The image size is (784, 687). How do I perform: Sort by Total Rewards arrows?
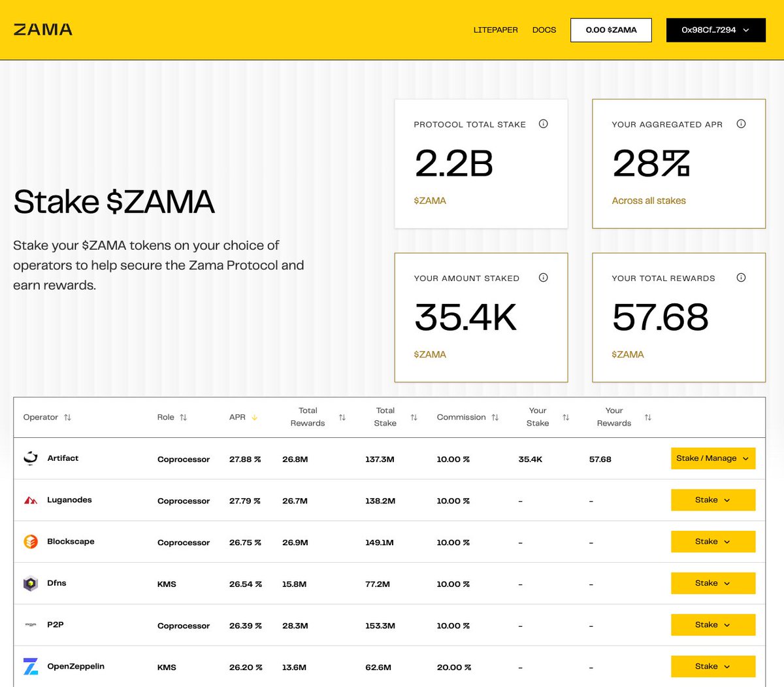pyautogui.click(x=342, y=417)
